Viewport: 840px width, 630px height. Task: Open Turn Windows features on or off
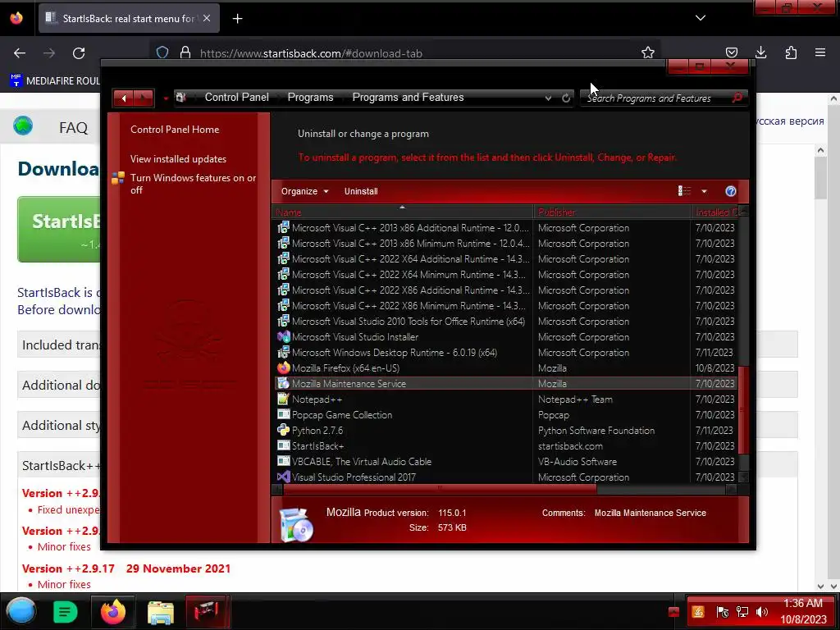click(193, 184)
